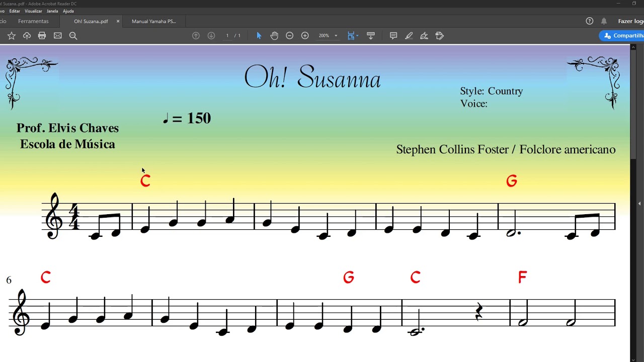The height and width of the screenshot is (362, 644).
Task: Click the first staff treble clef
Action: click(54, 216)
